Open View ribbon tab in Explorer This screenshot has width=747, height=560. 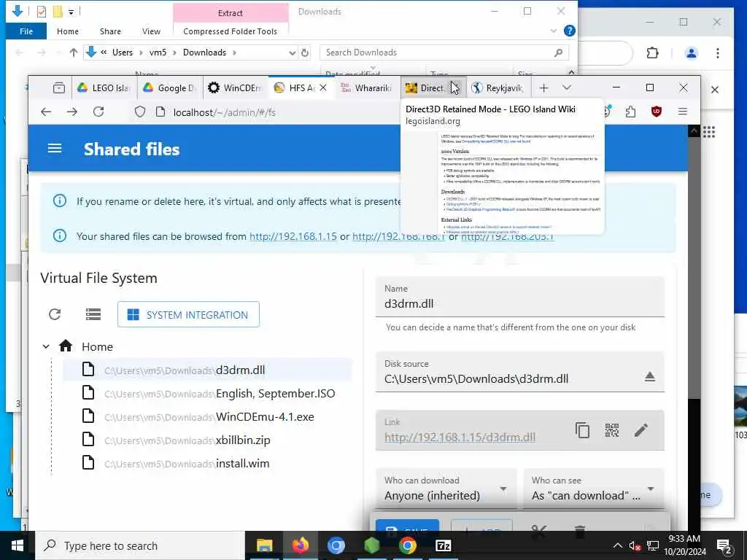151,31
